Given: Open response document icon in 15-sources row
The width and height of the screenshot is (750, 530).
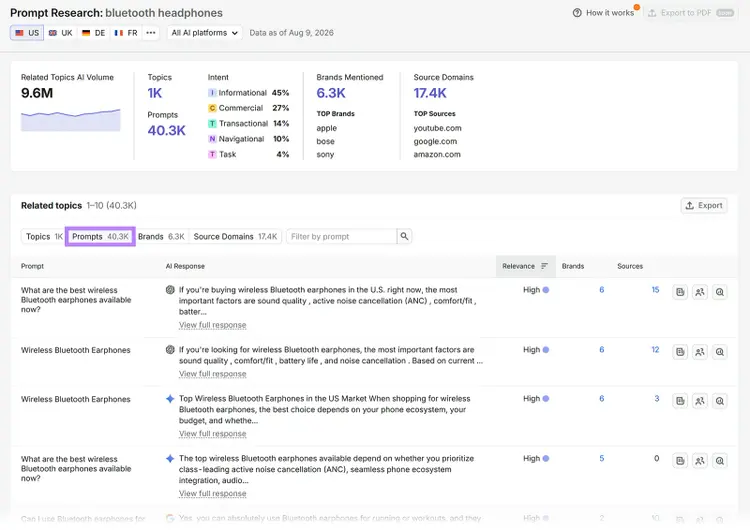Looking at the screenshot, I should 680,292.
